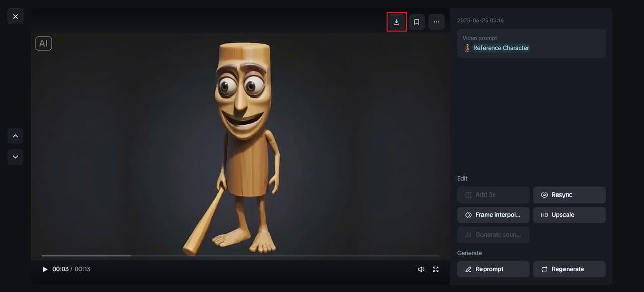
Task: Click the Reprompt button
Action: click(x=494, y=269)
